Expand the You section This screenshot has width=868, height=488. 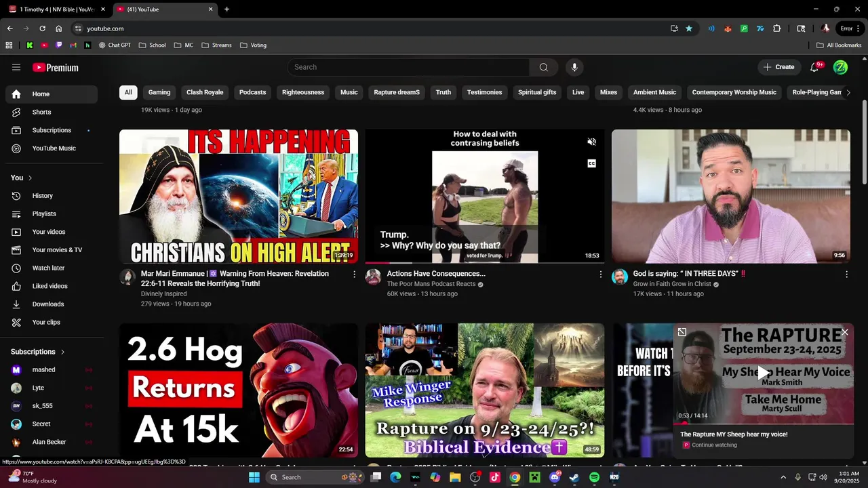click(21, 178)
